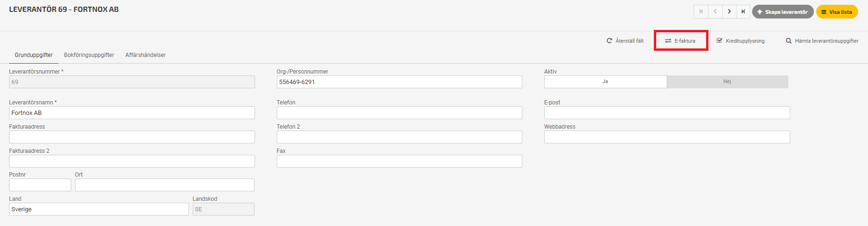
Task: Jump to last supplier record arrow
Action: (743, 12)
